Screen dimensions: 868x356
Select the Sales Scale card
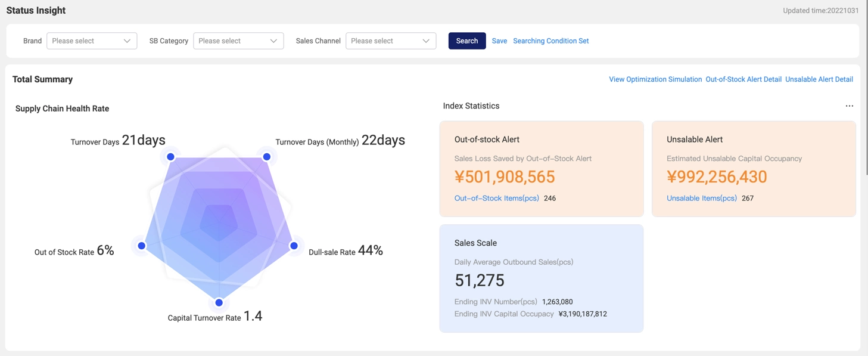click(541, 278)
